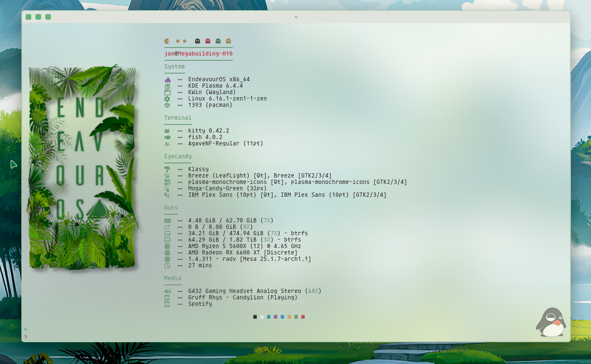Click the text 1393 (pacman)

pyautogui.click(x=211, y=105)
